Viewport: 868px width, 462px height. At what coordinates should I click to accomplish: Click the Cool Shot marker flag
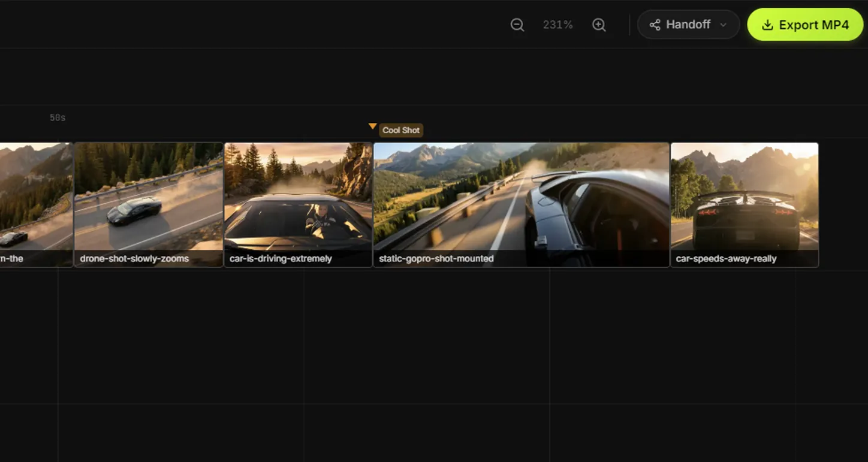400,130
